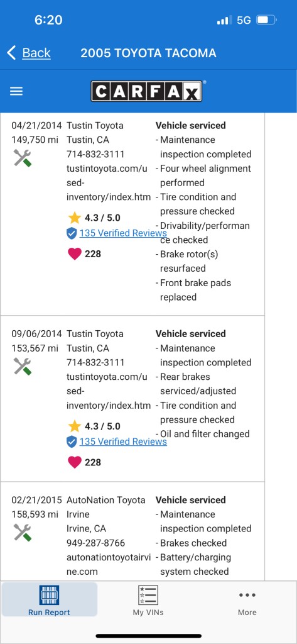This screenshot has width=297, height=644.
Task: Tap the 2005 TOYOTA TACOMA title
Action: (x=148, y=53)
